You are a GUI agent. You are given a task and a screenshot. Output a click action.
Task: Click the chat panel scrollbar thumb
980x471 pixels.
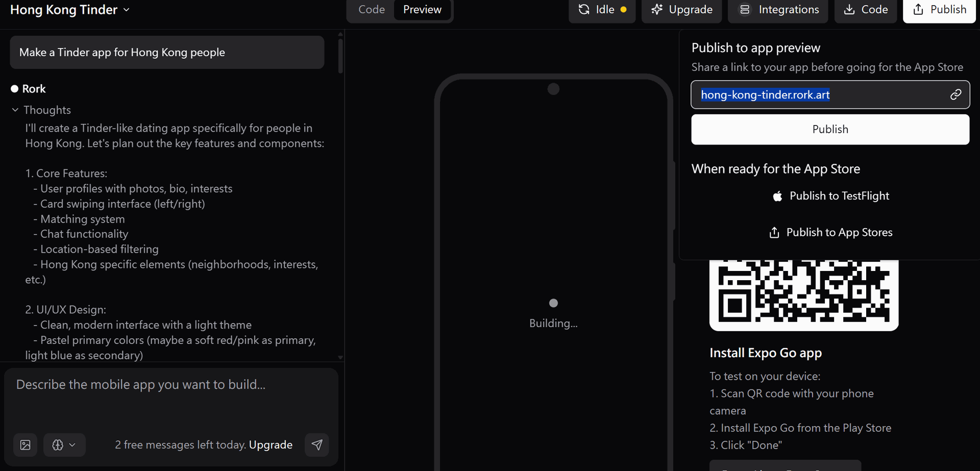(340, 56)
